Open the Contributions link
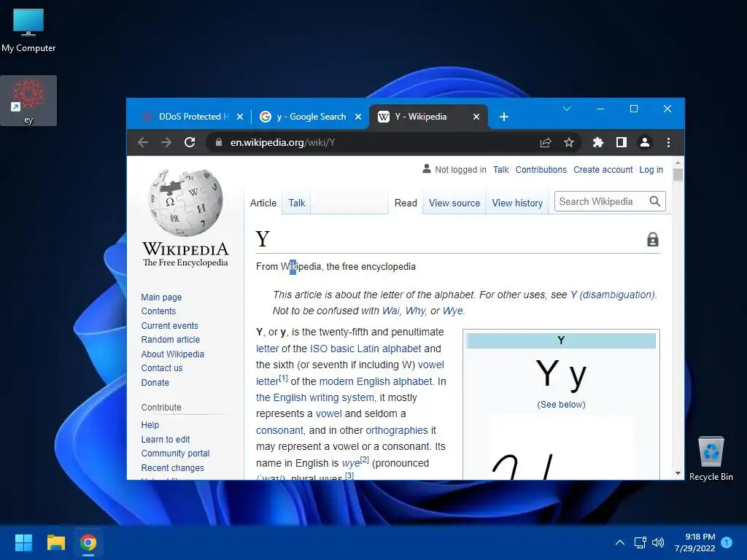The width and height of the screenshot is (747, 560). [x=541, y=169]
